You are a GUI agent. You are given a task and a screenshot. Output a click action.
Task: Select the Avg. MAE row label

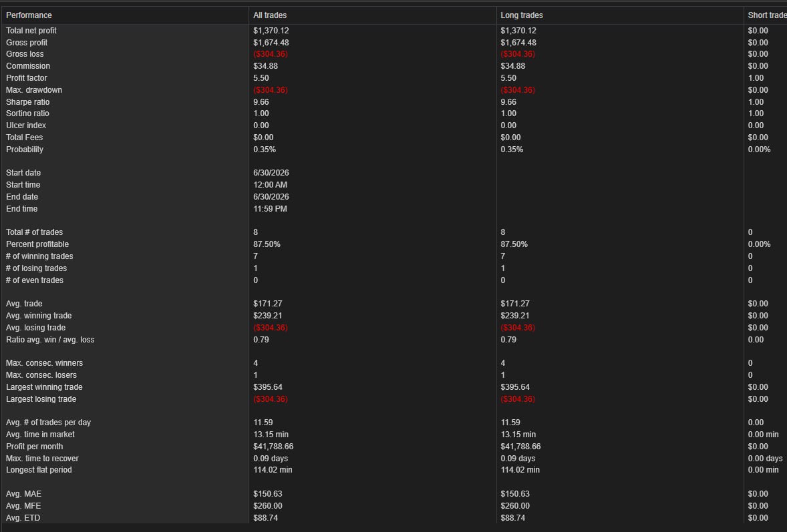pyautogui.click(x=23, y=495)
